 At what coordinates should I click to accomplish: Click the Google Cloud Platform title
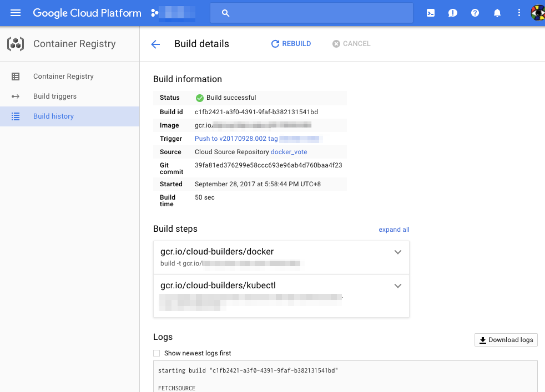(87, 13)
